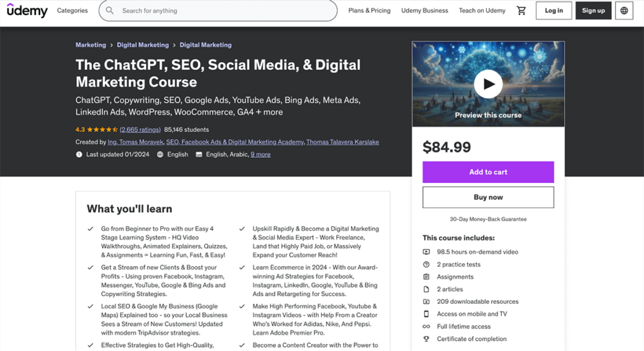The image size is (644, 351).
Task: Click the Preview this course label
Action: point(488,115)
